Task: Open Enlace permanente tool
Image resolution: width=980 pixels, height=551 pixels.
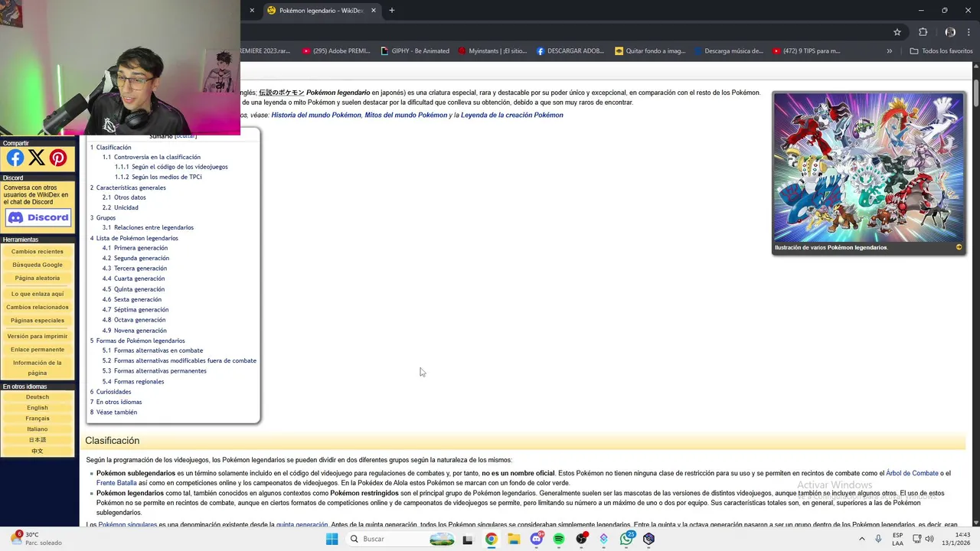Action: 38,350
